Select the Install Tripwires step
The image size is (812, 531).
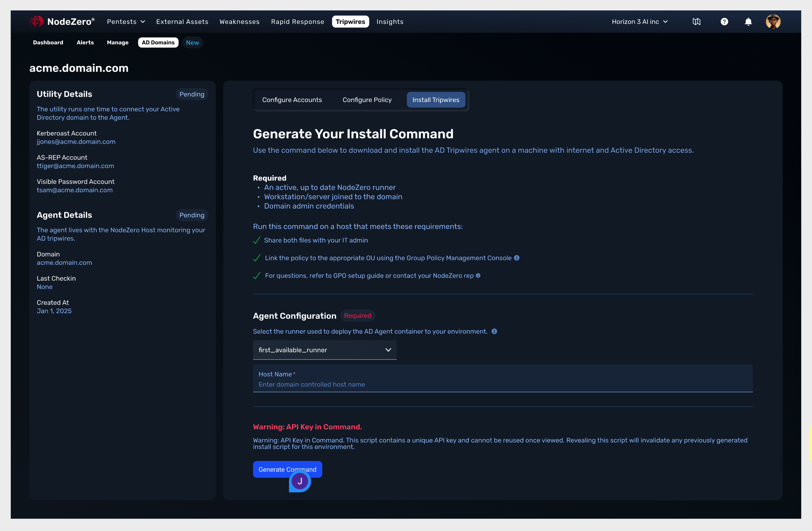tap(436, 100)
